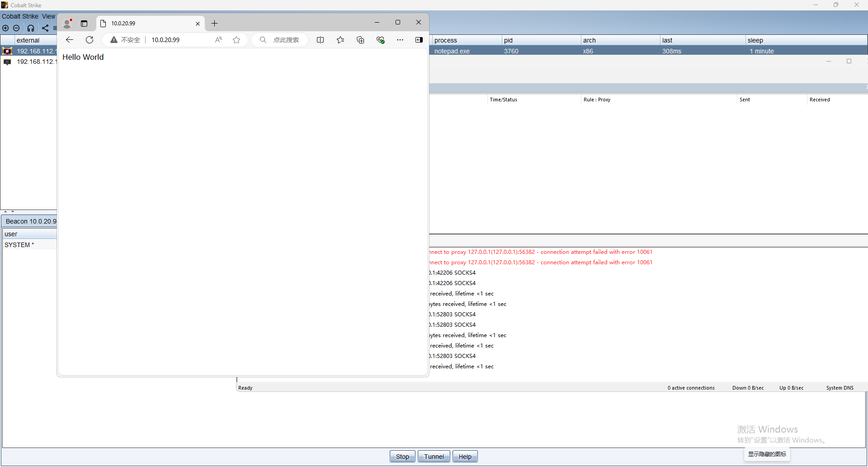Click the Stop button

[x=402, y=457]
